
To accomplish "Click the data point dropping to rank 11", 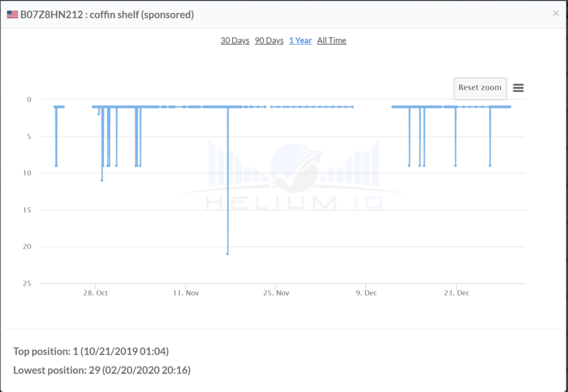I will tap(102, 180).
